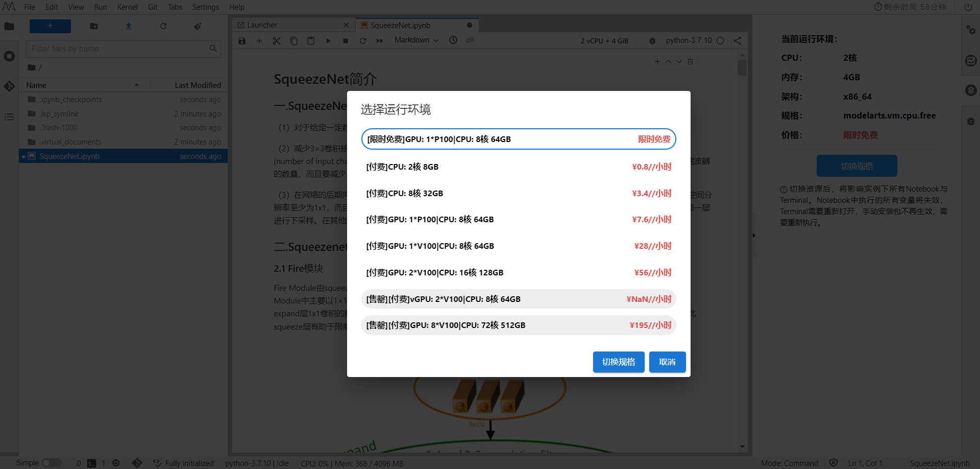Paste cells from the clipboard
Viewport: 980px width, 469px height.
(311, 41)
